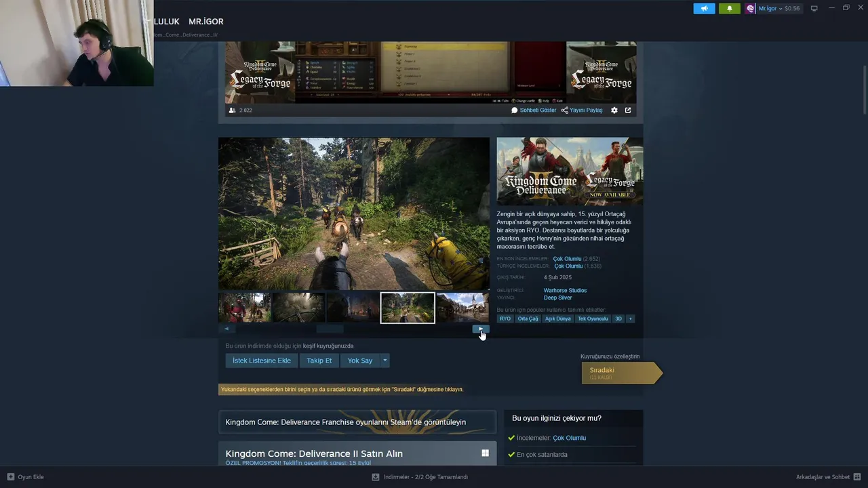
Task: Click the main horse-riding screenshot
Action: click(353, 213)
